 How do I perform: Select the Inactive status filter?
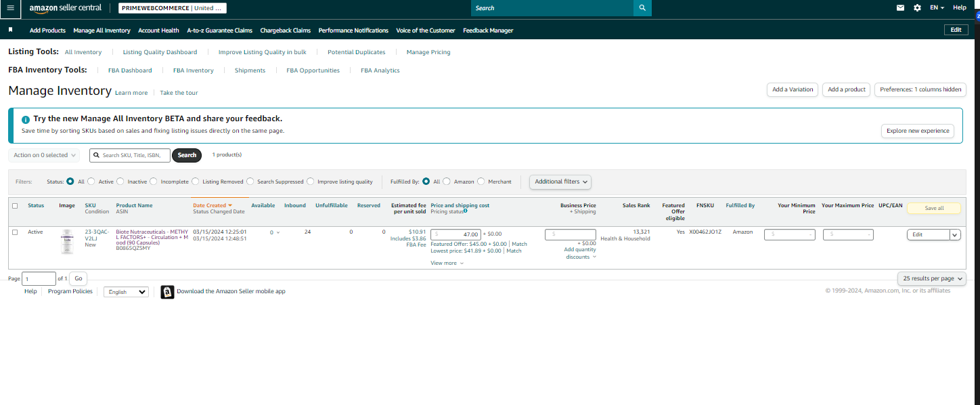pos(120,182)
